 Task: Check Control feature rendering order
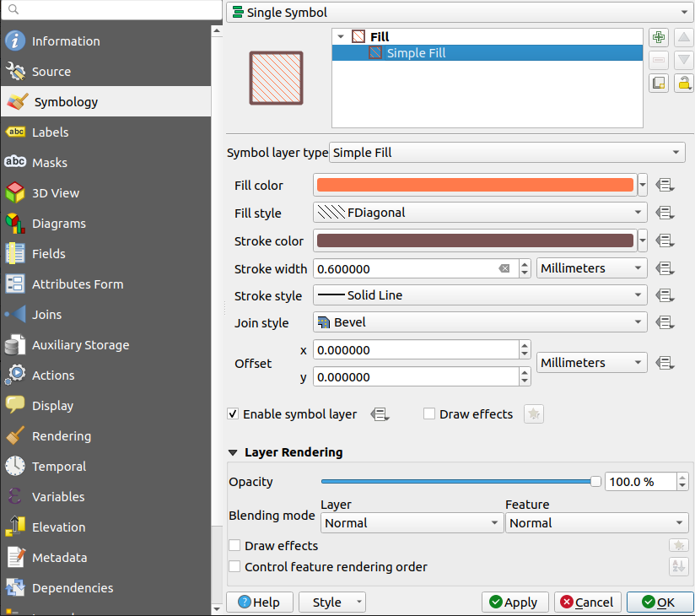click(234, 566)
